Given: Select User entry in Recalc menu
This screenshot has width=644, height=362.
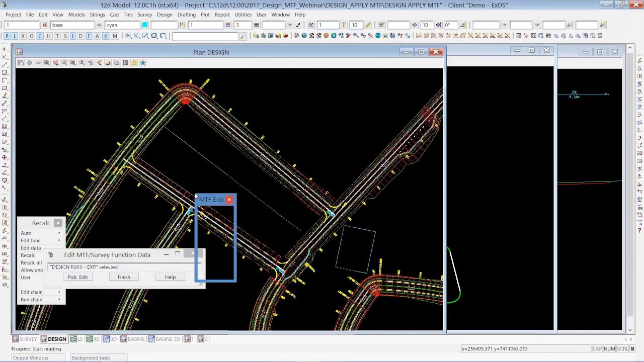Looking at the screenshot, I should 26,278.
